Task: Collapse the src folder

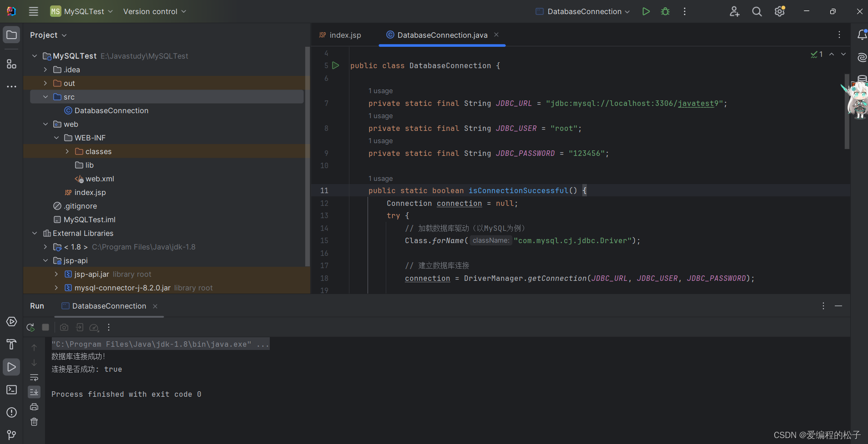Action: (45, 97)
